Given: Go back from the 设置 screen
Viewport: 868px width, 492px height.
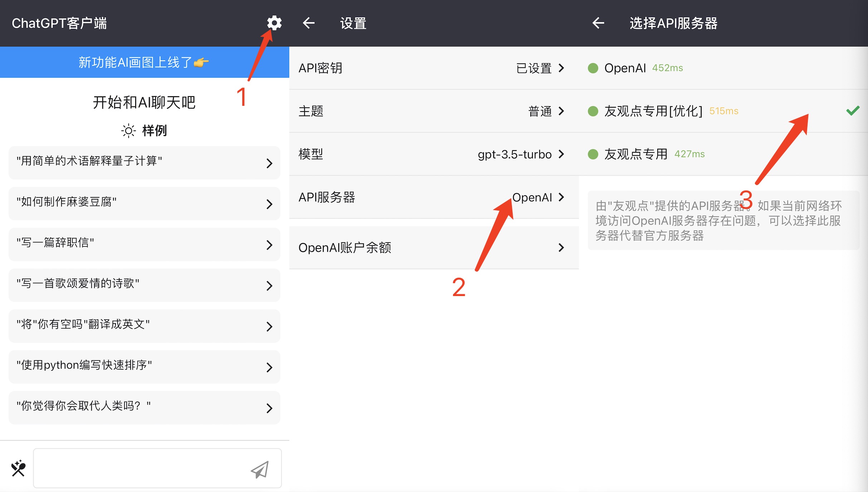Looking at the screenshot, I should tap(308, 23).
